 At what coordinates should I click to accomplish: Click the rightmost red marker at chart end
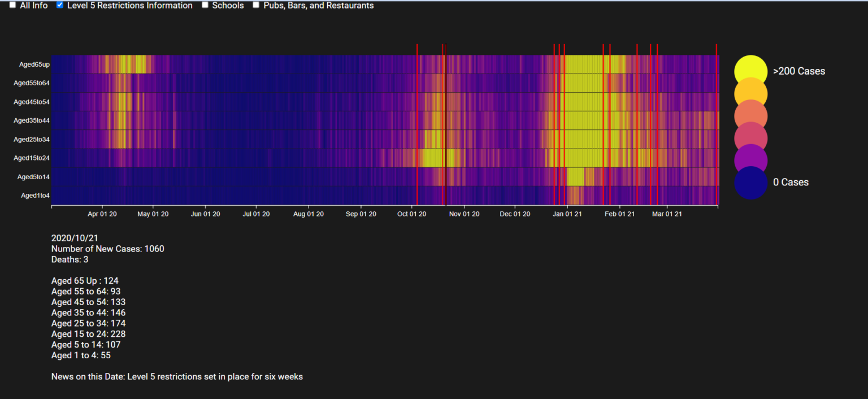pos(717,124)
